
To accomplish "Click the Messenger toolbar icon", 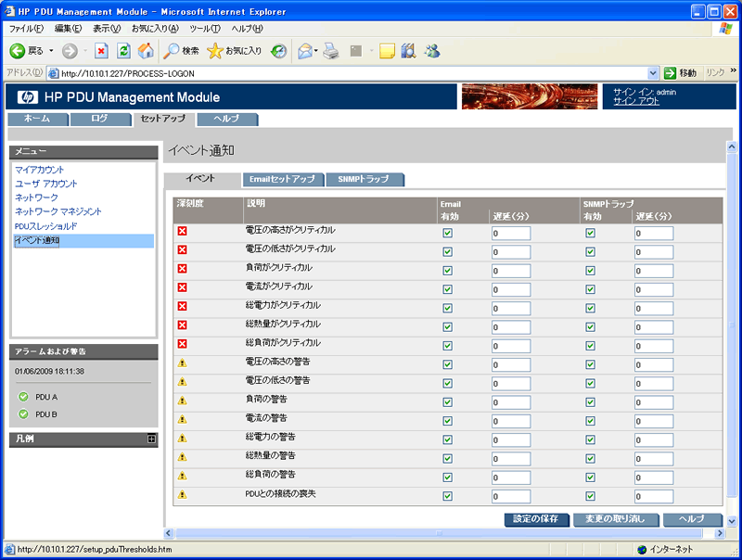I will (x=432, y=50).
